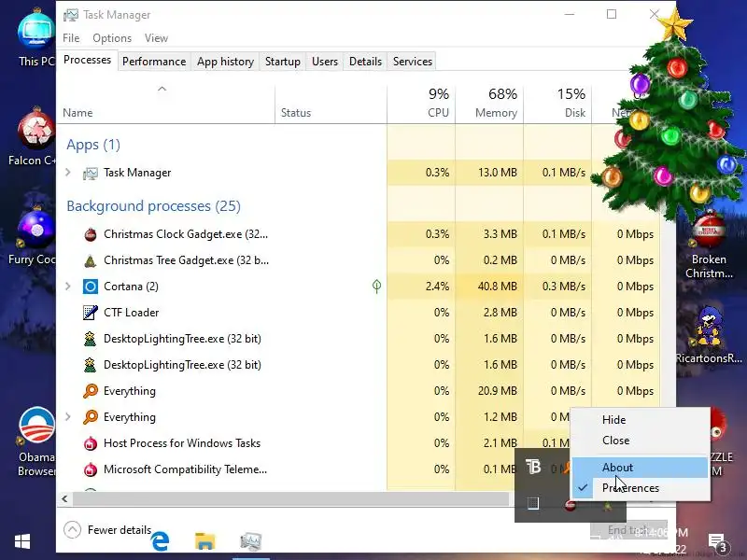Switch to Startup tab

coord(283,62)
